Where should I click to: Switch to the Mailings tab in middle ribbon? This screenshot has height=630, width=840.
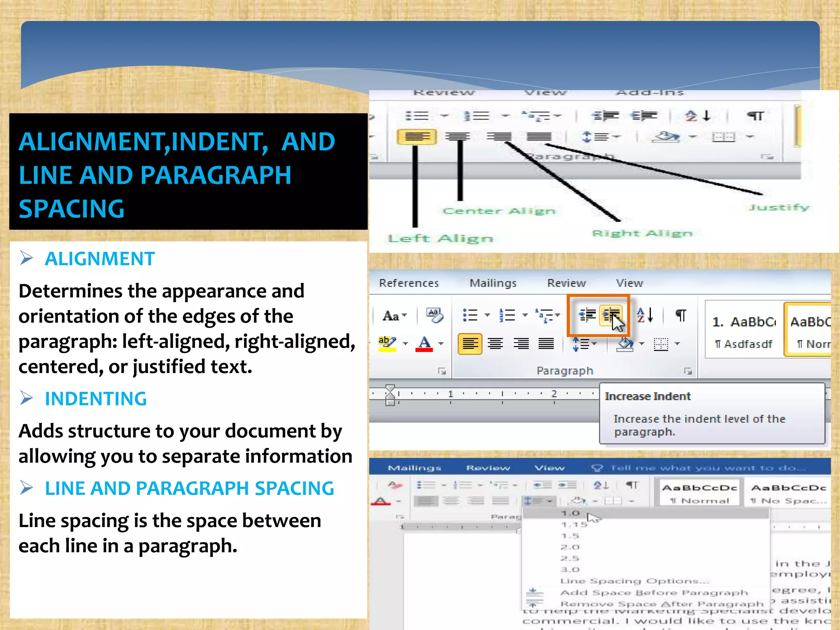(493, 283)
